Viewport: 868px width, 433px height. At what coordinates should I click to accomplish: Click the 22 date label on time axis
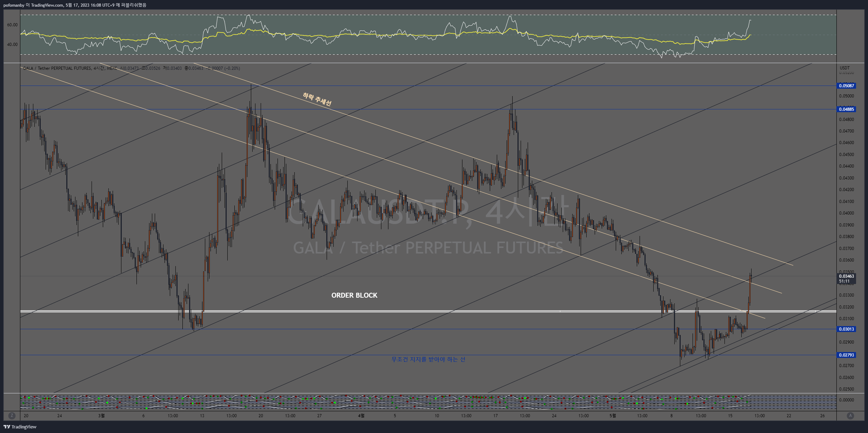789,416
